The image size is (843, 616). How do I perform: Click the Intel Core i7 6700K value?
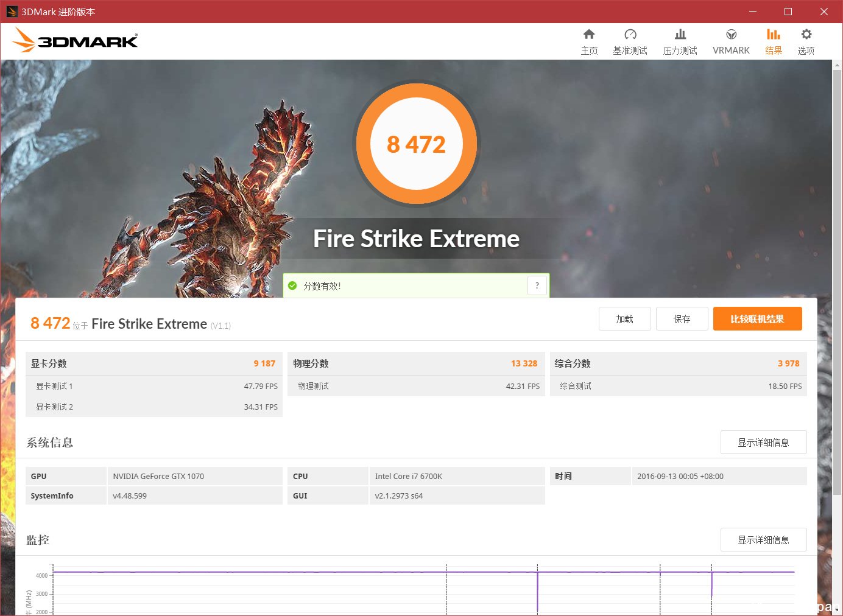click(x=409, y=476)
